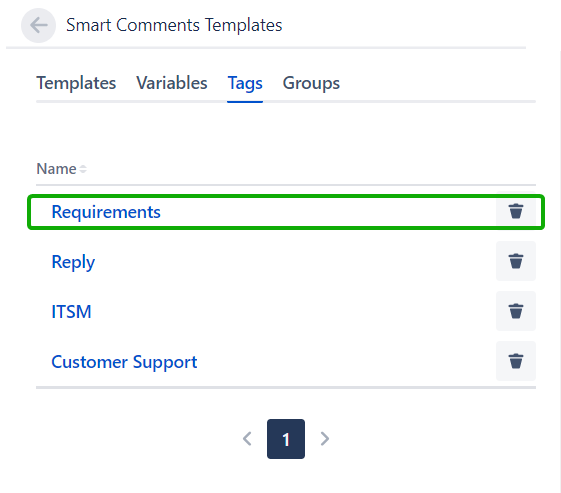The width and height of the screenshot is (561, 493).
Task: Remove the ITSM tag via trash icon
Action: (x=516, y=311)
